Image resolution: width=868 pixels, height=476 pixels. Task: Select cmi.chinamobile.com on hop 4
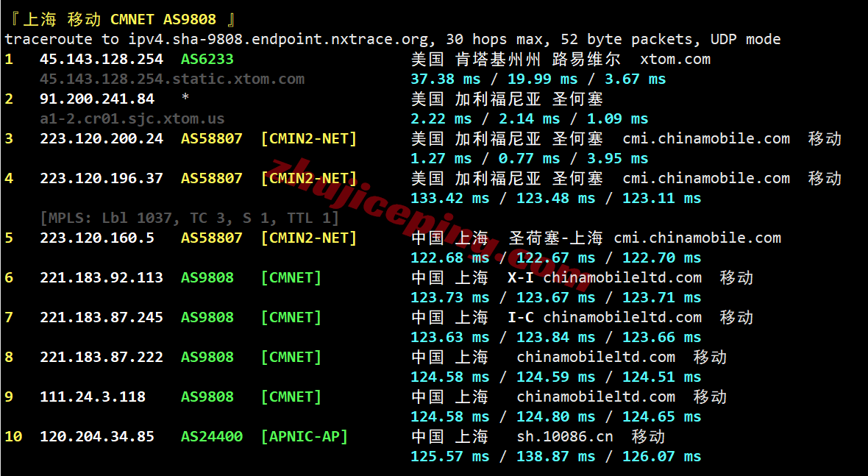click(x=706, y=177)
